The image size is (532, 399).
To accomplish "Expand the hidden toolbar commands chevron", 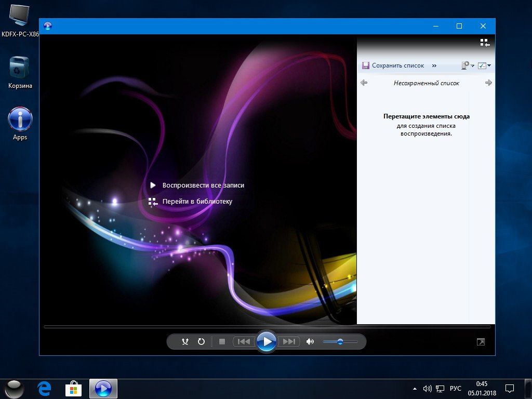I will (434, 66).
